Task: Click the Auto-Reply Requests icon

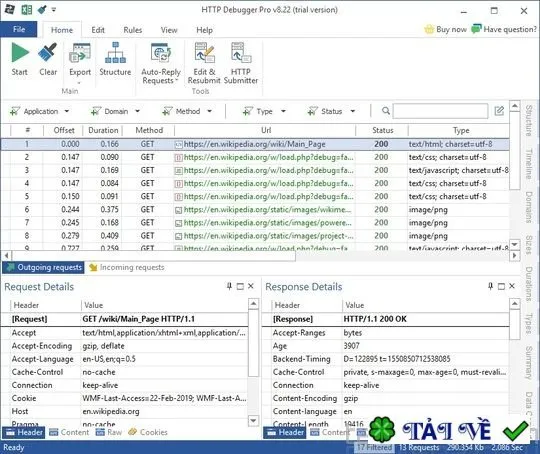Action: [x=161, y=52]
